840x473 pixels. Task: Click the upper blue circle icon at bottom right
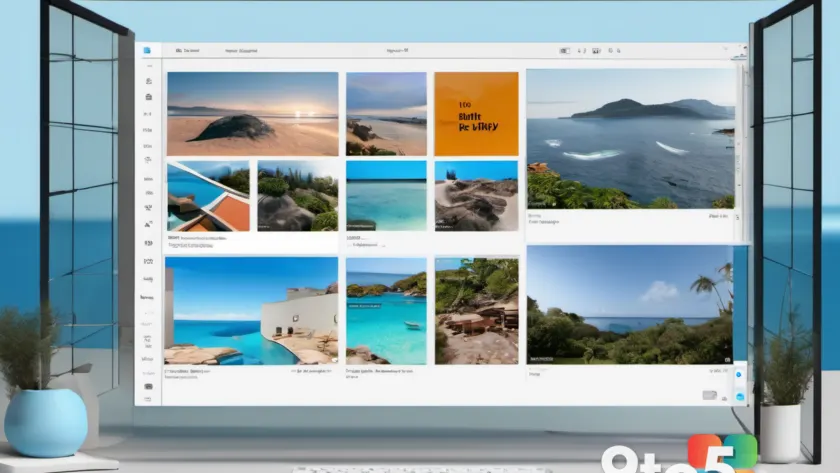click(x=739, y=374)
